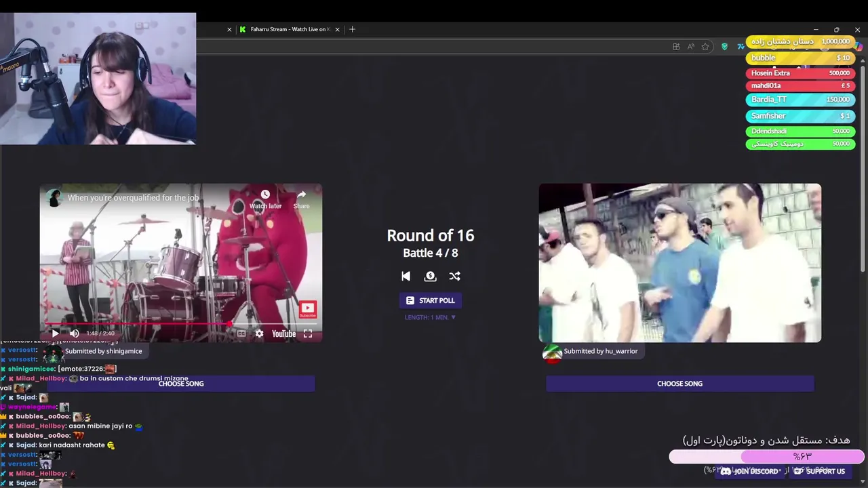Play the YouTube drum video
This screenshot has width=868, height=488.
55,333
